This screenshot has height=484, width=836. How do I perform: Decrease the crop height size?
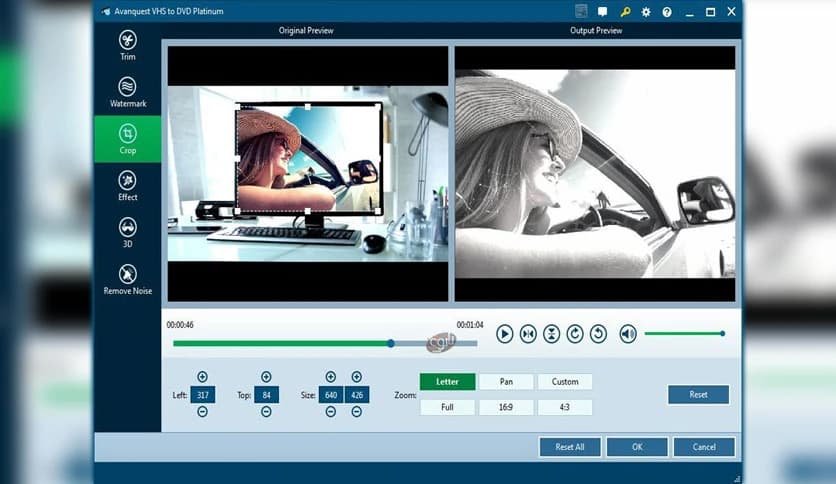(357, 412)
